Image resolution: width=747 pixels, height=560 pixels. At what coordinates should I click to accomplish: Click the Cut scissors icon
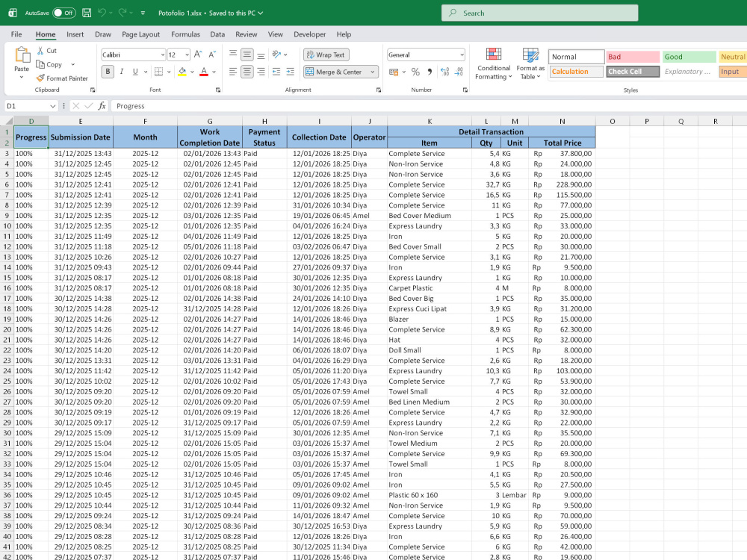click(x=40, y=51)
